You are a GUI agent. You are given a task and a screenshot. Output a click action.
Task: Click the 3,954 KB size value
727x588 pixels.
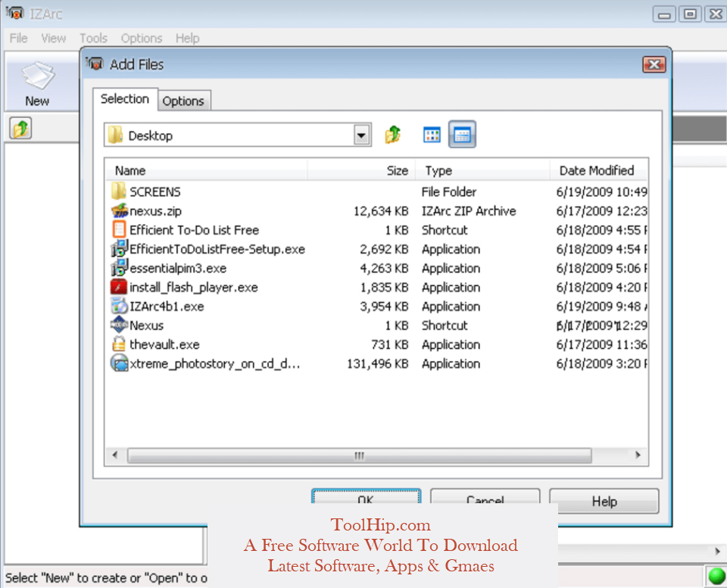[384, 306]
